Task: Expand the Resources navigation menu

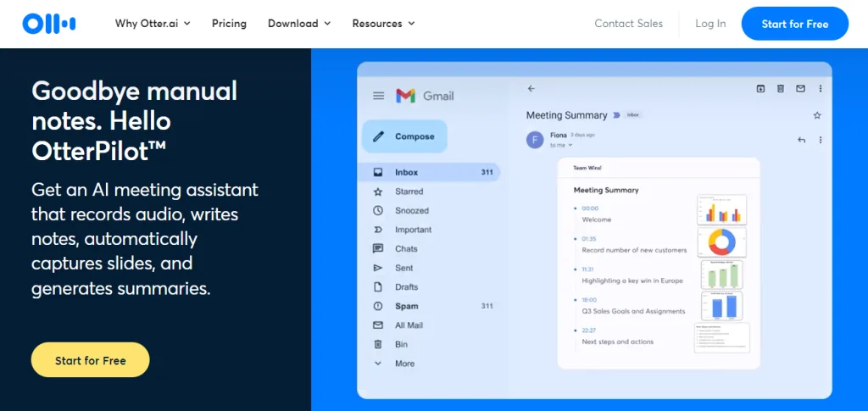Action: (383, 24)
